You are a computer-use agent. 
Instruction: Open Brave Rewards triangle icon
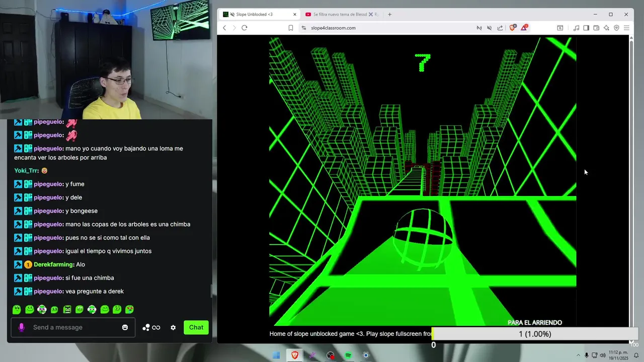tap(524, 27)
